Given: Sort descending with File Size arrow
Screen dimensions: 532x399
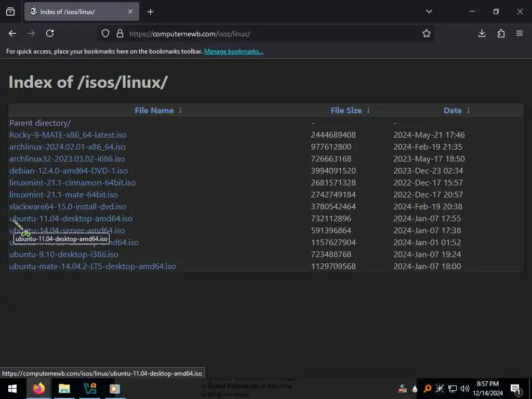Looking at the screenshot, I should 368,110.
